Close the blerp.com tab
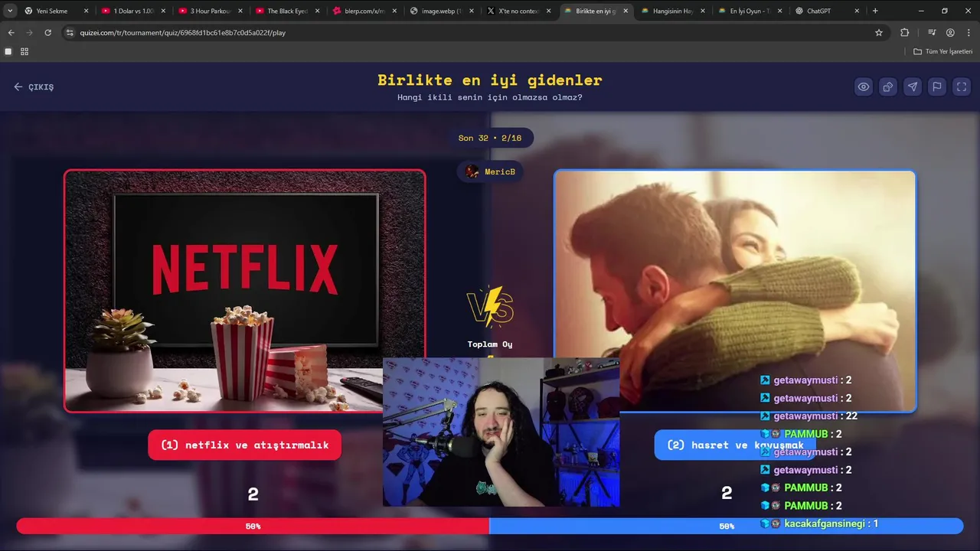 [x=394, y=11]
